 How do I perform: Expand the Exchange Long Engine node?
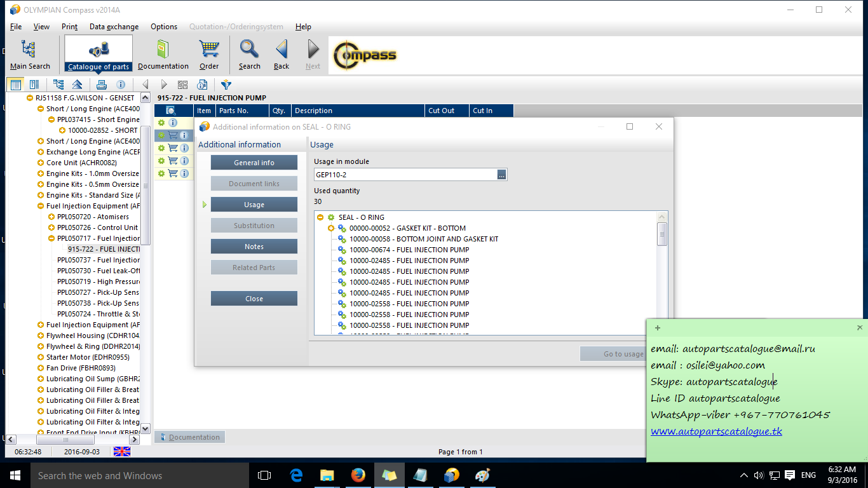[x=41, y=152]
